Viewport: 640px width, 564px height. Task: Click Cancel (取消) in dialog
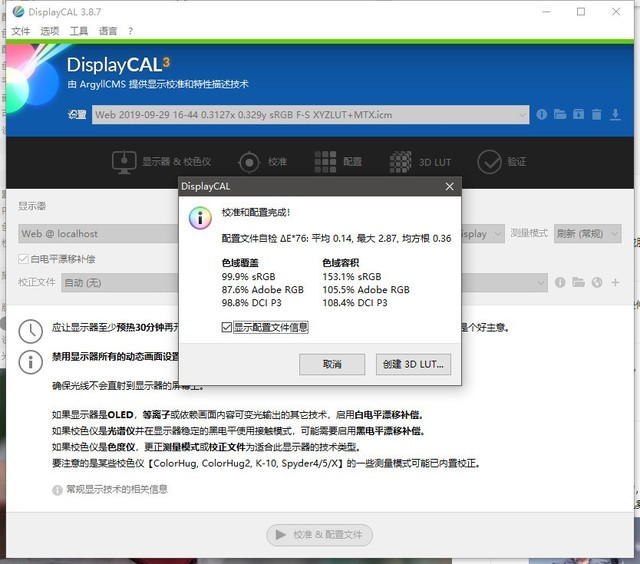pos(332,364)
